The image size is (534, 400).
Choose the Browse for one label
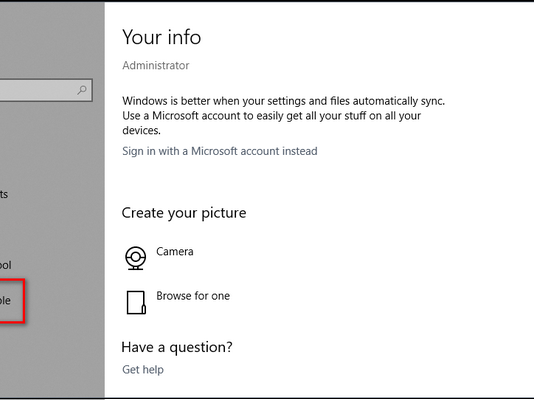(x=193, y=296)
